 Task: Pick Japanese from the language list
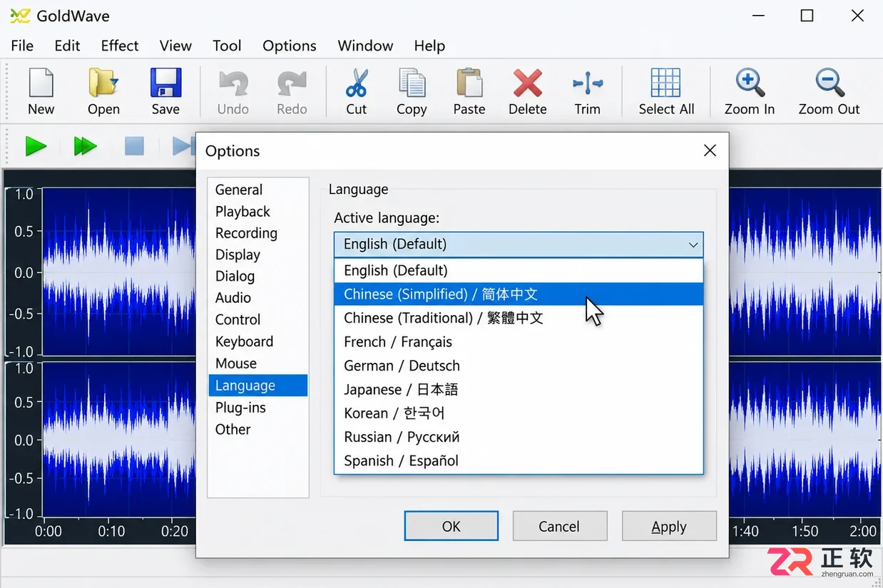519,390
